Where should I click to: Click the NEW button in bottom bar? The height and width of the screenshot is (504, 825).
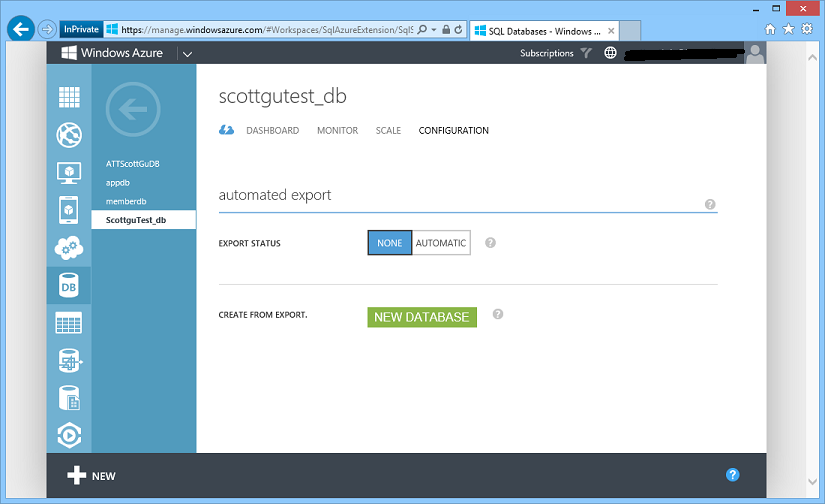91,476
